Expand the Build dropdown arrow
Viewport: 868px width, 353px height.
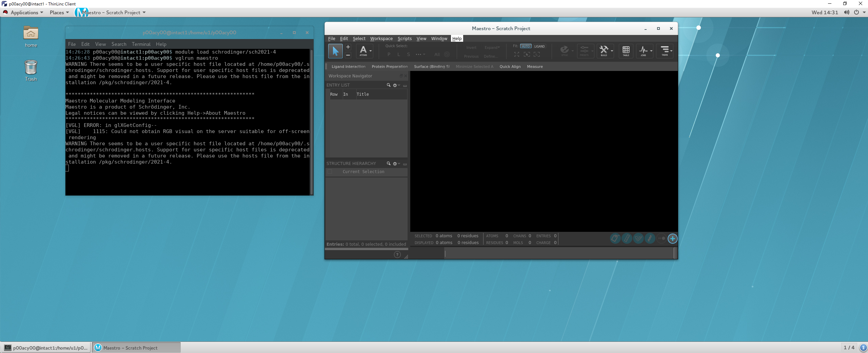click(x=612, y=51)
